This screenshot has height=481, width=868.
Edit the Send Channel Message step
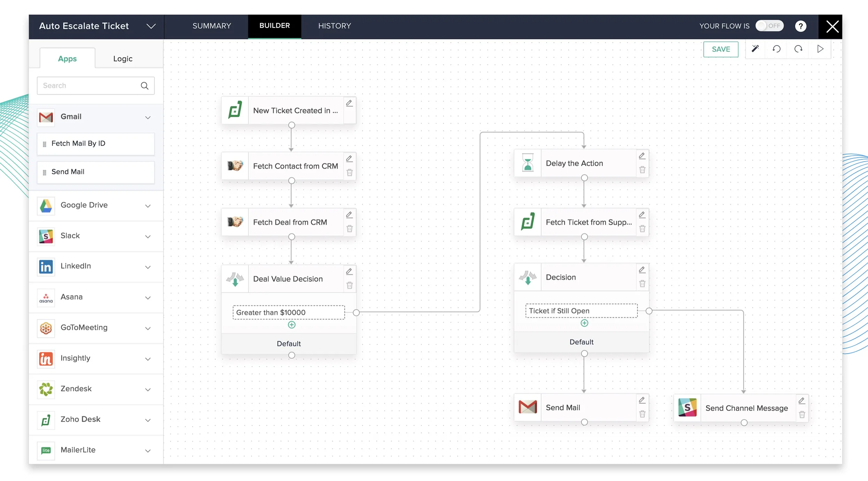(802, 401)
